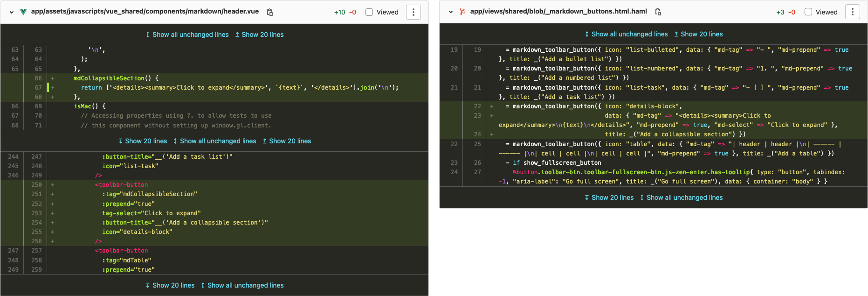Mark header.vue as Viewed
The width and height of the screenshot is (868, 296).
click(369, 12)
